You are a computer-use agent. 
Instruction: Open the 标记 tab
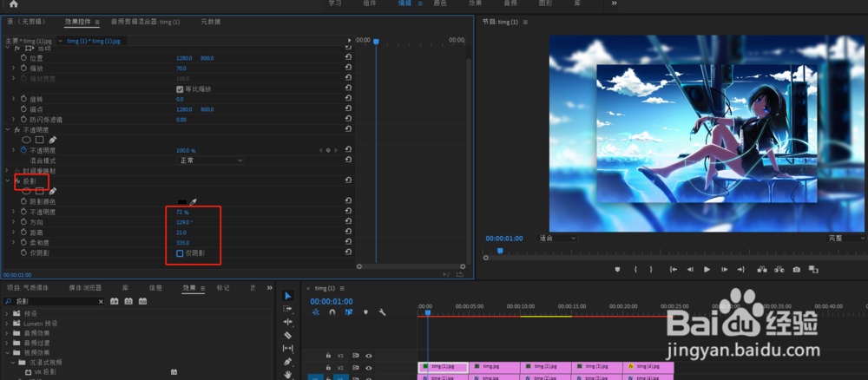223,288
